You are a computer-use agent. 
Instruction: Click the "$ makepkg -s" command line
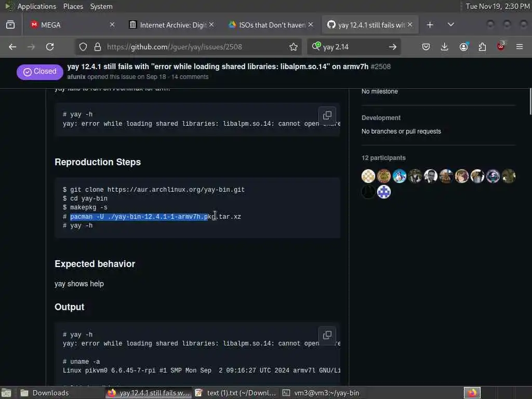85,207
